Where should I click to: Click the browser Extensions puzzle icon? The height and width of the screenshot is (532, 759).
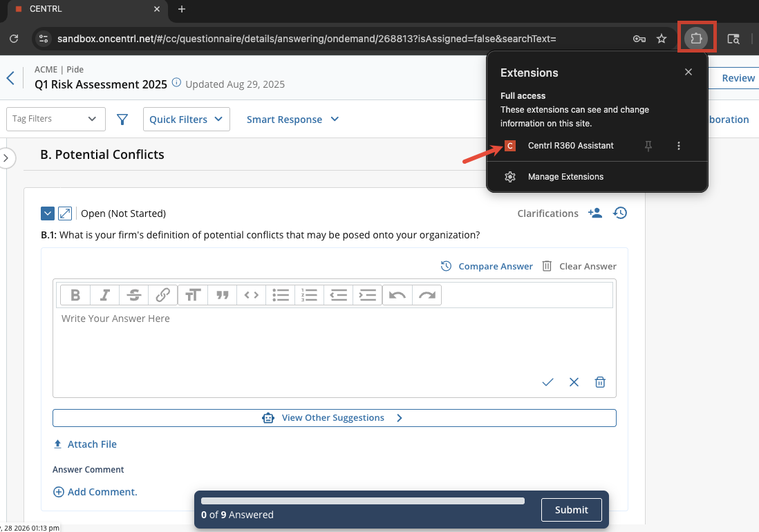[696, 38]
